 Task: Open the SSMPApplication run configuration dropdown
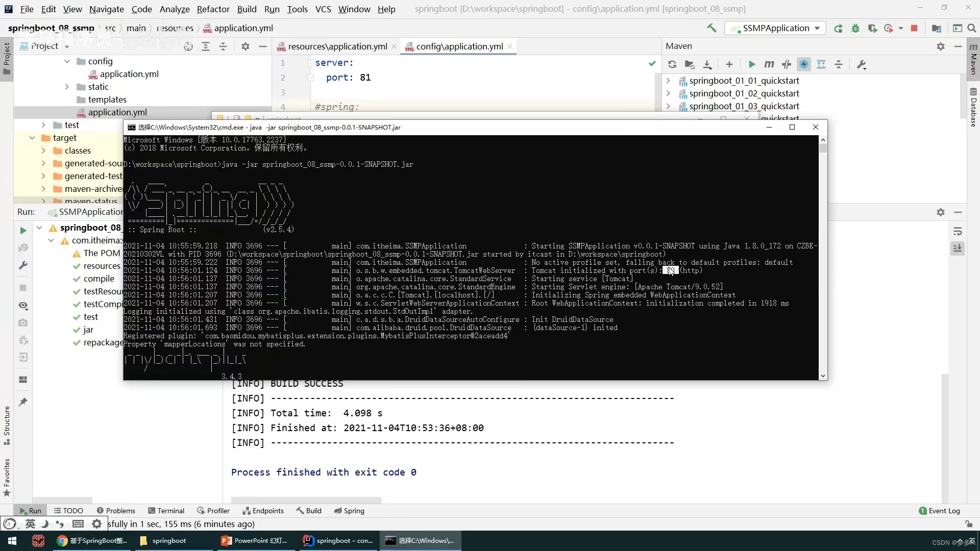pos(776,28)
